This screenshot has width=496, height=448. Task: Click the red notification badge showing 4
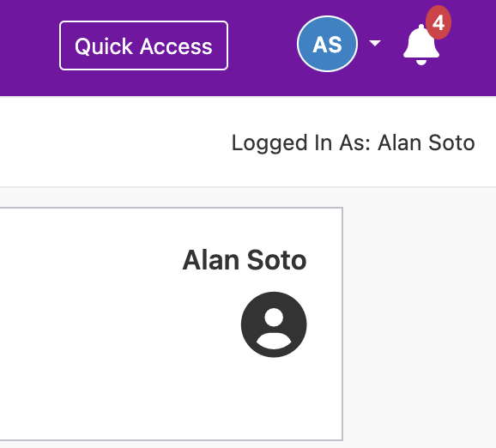(x=439, y=22)
